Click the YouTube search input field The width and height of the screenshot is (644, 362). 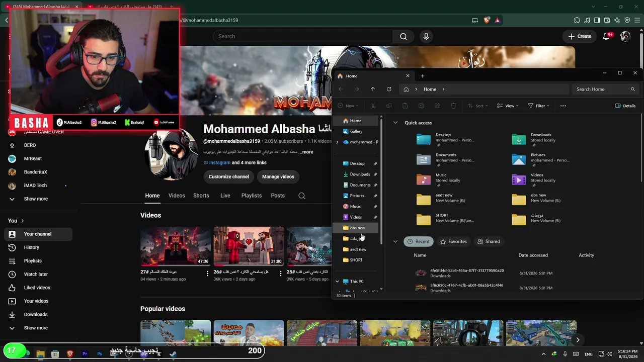tap(303, 36)
